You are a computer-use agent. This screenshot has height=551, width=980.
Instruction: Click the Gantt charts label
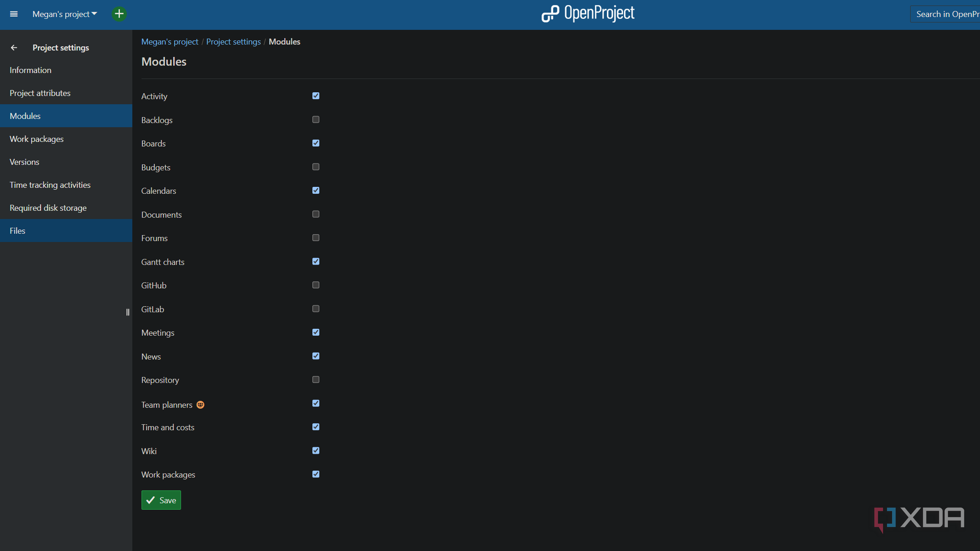point(163,262)
